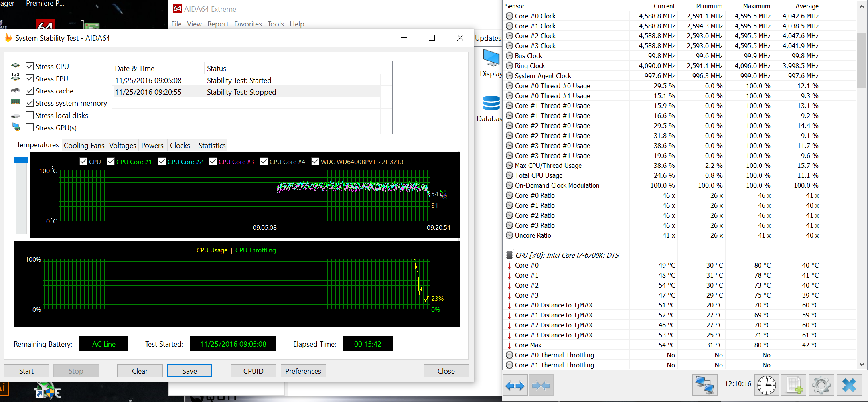Click the collapse-columns inward arrows icon
Image resolution: width=868 pixels, height=402 pixels.
pyautogui.click(x=541, y=386)
